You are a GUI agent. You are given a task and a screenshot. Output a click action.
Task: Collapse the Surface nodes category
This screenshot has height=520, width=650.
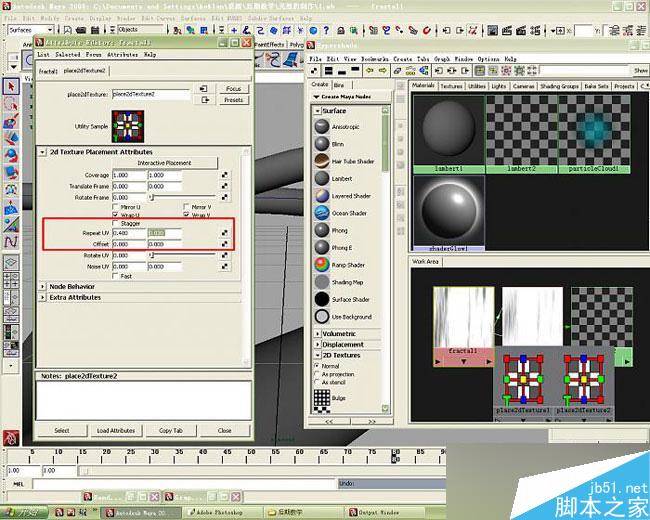pos(318,111)
